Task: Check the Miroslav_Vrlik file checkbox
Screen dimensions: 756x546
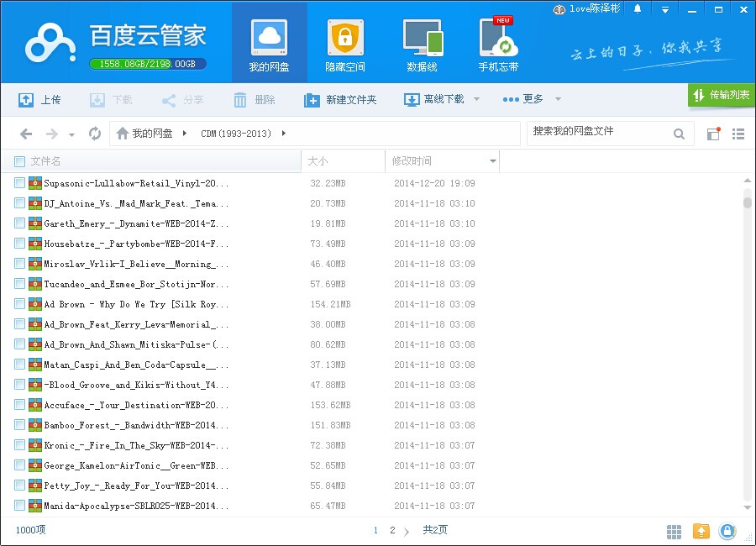Action: coord(20,264)
